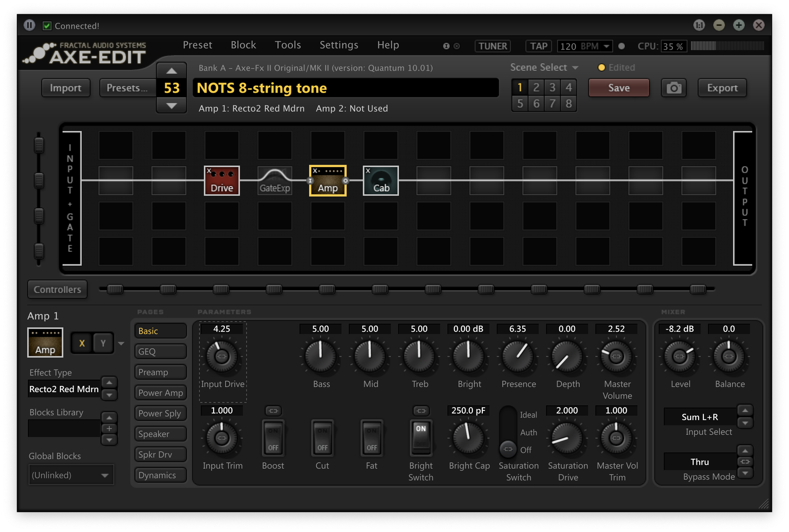
Task: Click the pause connection icon top-left
Action: pos(29,25)
